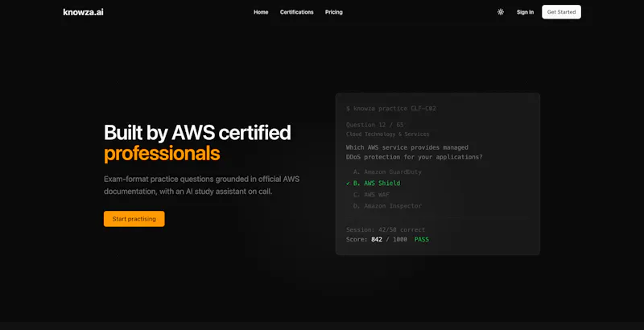Open the knowza.ai logo home link
644x330 pixels.
(84, 12)
